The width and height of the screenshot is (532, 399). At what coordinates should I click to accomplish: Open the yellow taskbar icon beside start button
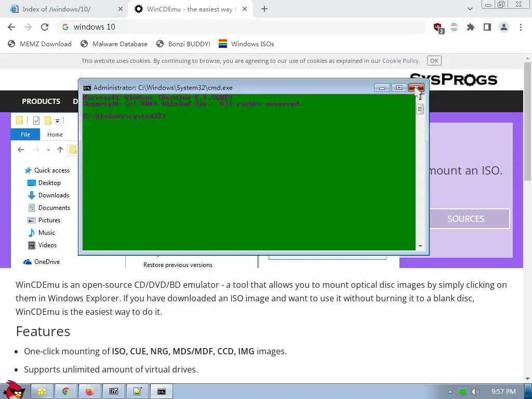click(x=42, y=392)
